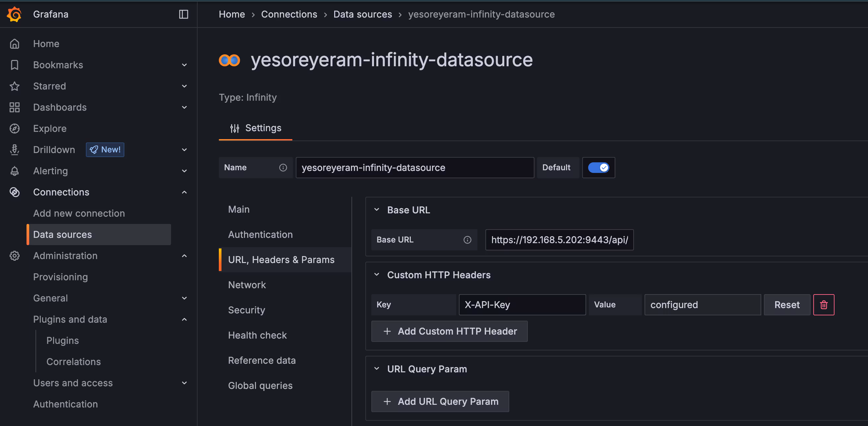The image size is (868, 426).
Task: Collapse the Base URL section
Action: [x=376, y=209]
